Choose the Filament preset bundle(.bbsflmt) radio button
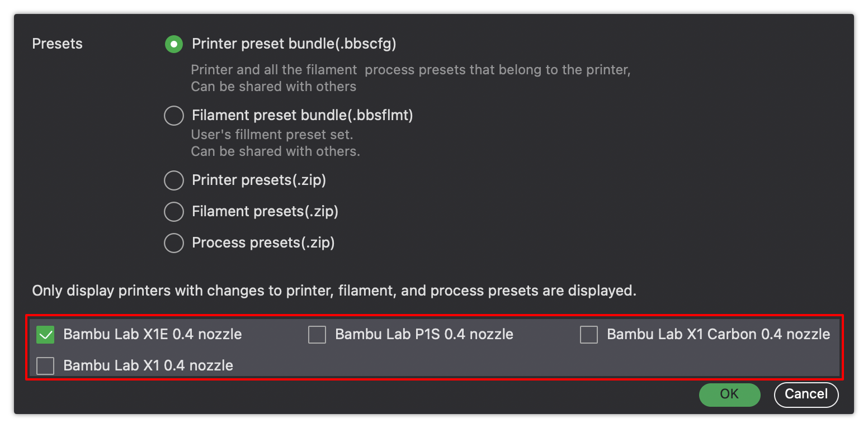 174,116
